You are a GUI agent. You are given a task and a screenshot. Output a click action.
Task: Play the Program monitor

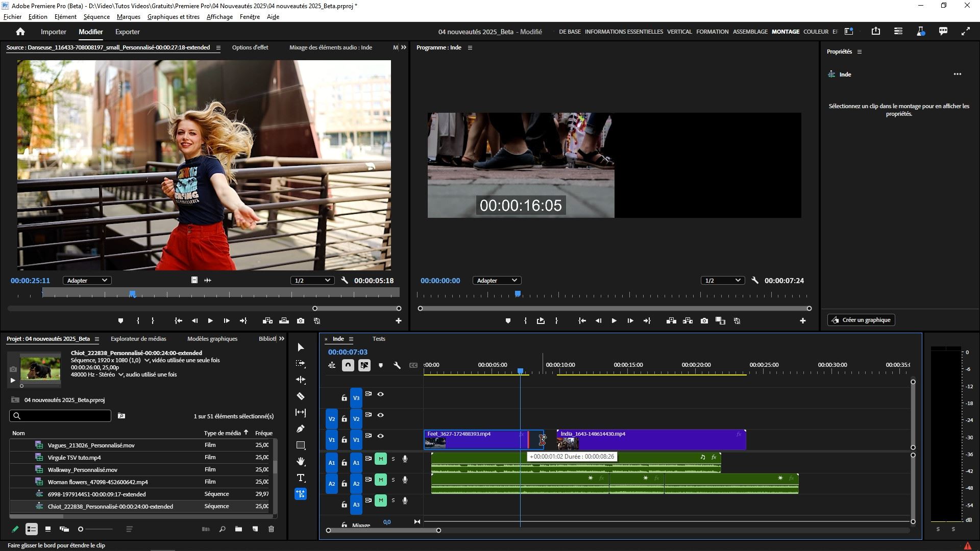coord(614,321)
